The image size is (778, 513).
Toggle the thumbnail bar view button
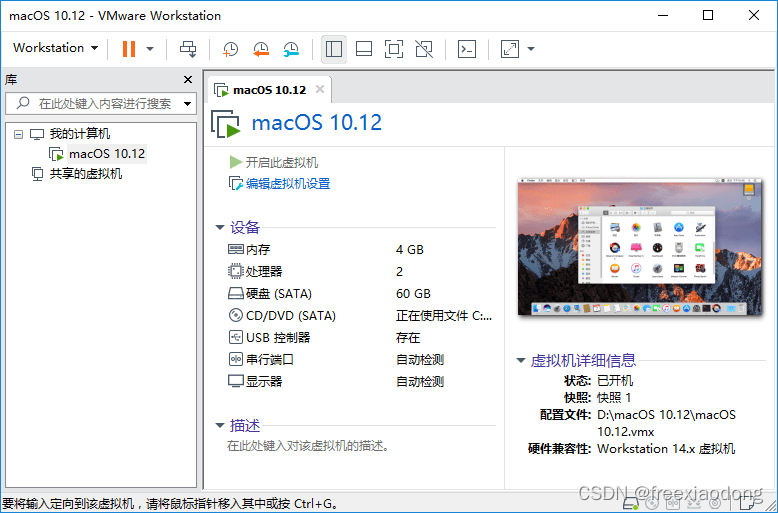pos(364,49)
